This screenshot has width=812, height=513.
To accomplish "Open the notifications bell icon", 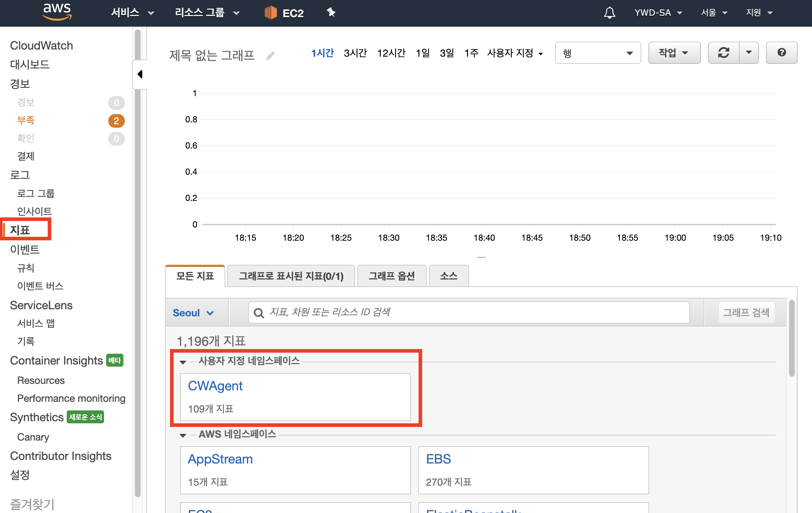I will tap(609, 13).
